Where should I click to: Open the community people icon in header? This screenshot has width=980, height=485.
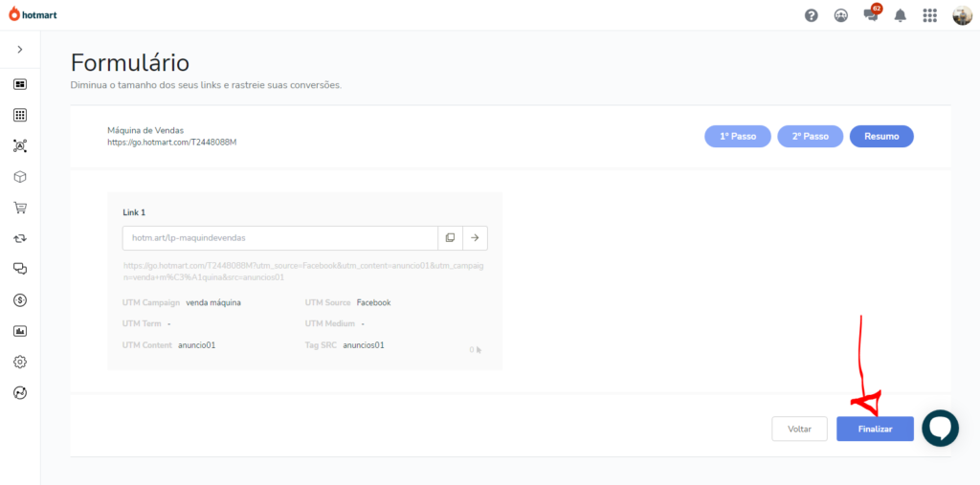840,15
